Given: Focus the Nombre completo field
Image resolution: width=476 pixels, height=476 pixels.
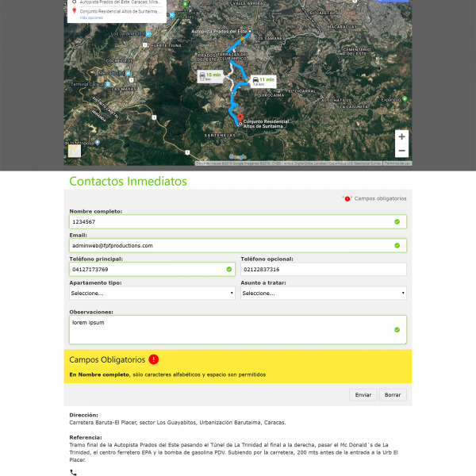Looking at the screenshot, I should [238, 221].
